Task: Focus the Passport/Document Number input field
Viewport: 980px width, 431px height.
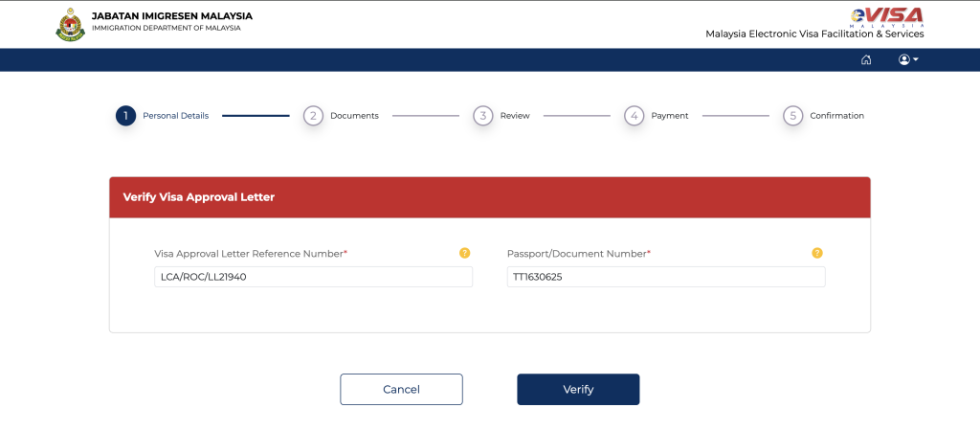Action: pyautogui.click(x=665, y=277)
